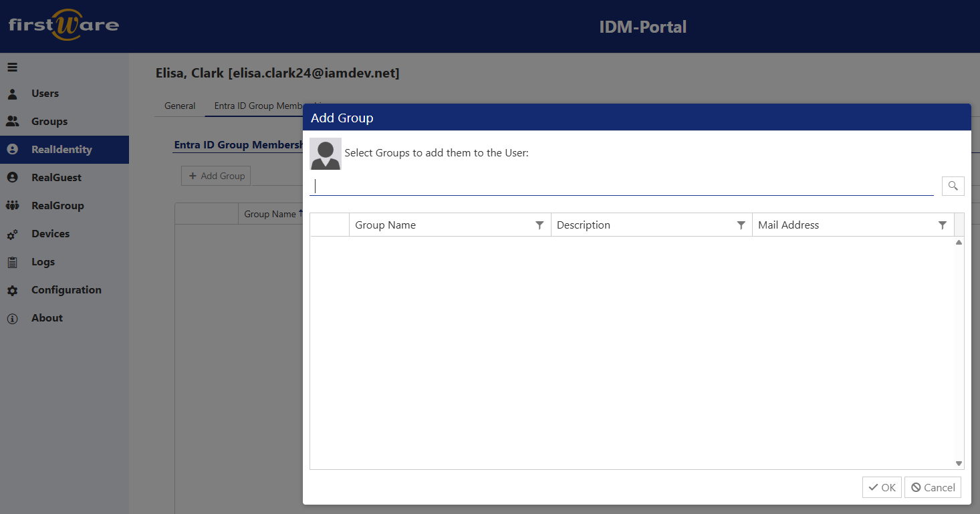Open the Logs page

pyautogui.click(x=43, y=262)
